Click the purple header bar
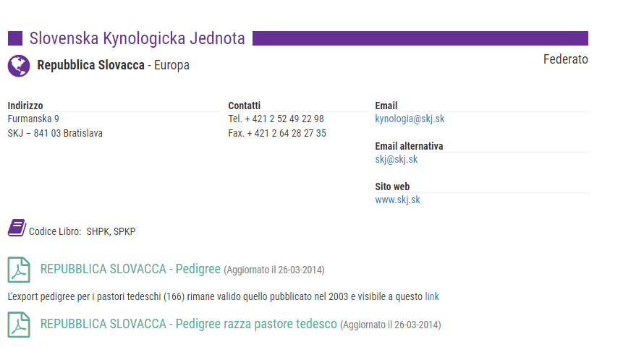Viewport: 644px width, 347px height. tap(420, 38)
